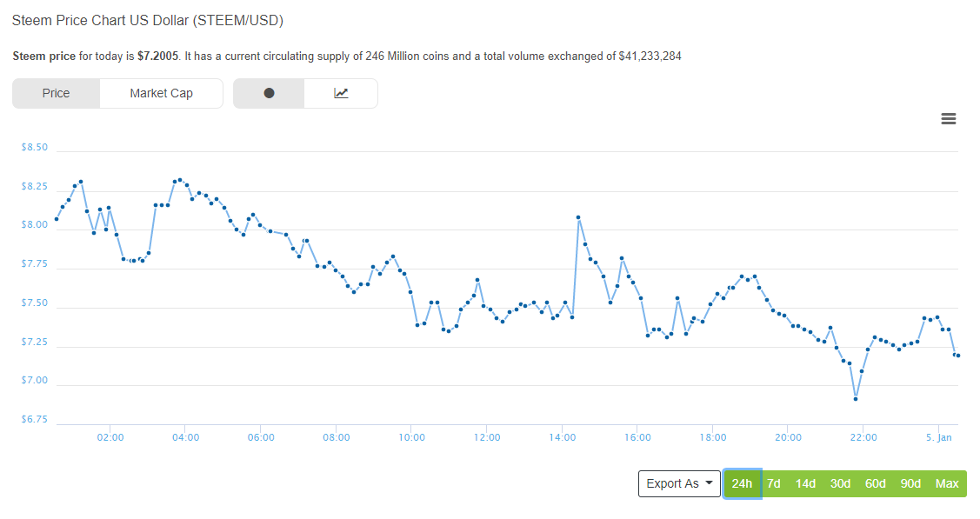Click the 10:00 x-axis label

(412, 437)
